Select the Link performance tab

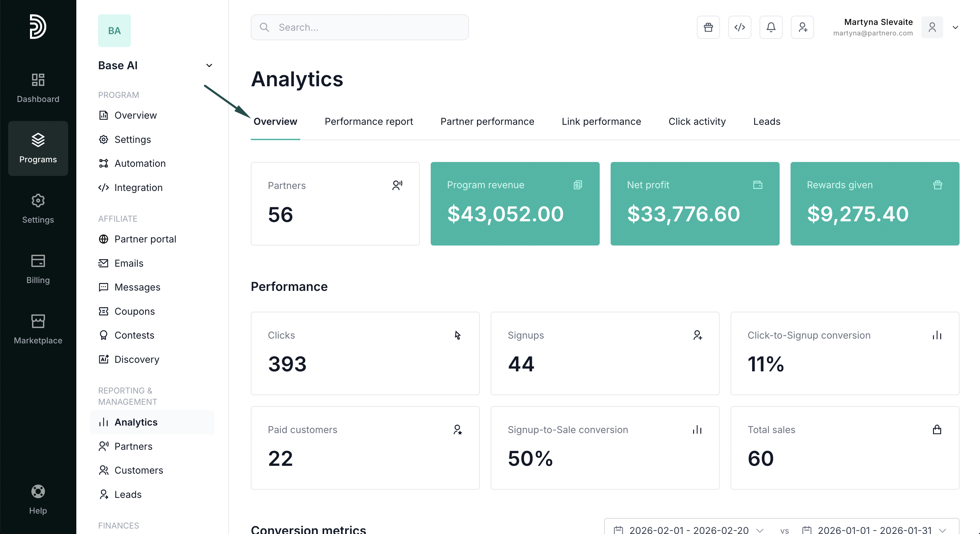[x=601, y=121]
